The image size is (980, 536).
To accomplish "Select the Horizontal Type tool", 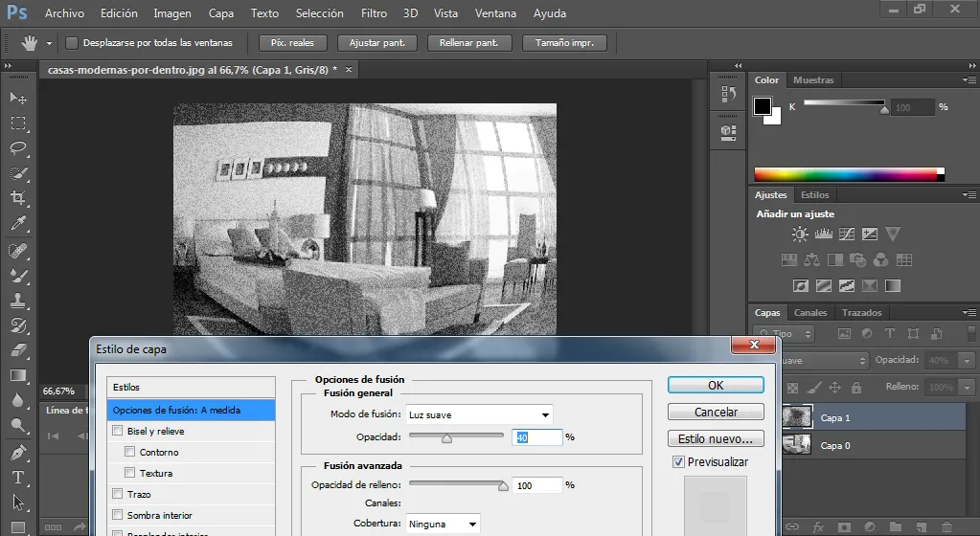I will 18,478.
